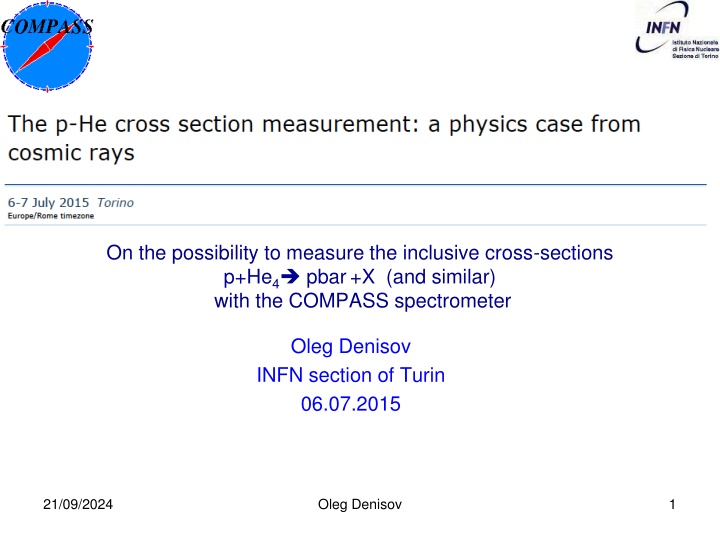Click the footer 'Oleg Denisov' text
Screen dimensions: 720x540
point(359,506)
